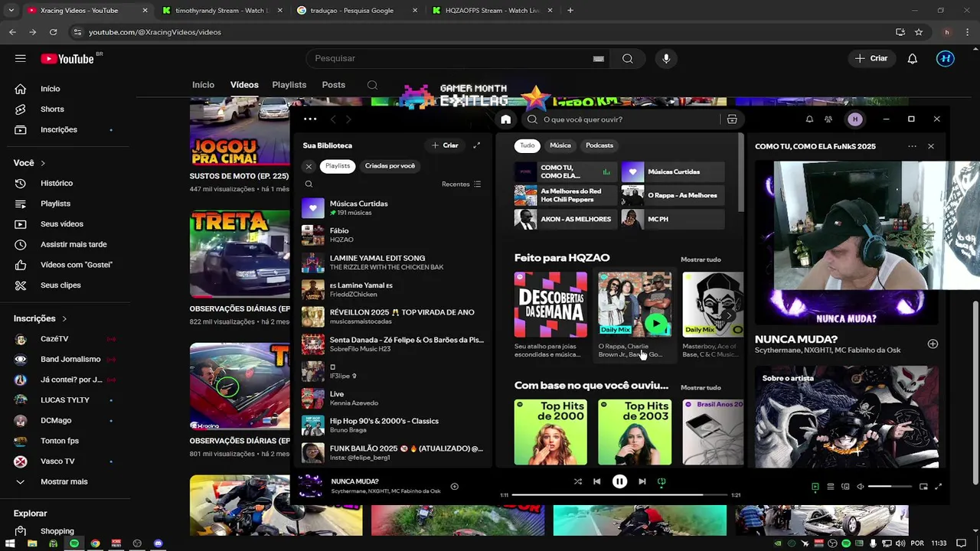
Task: Switch to the timothyrandy Stream tab
Action: (x=222, y=11)
